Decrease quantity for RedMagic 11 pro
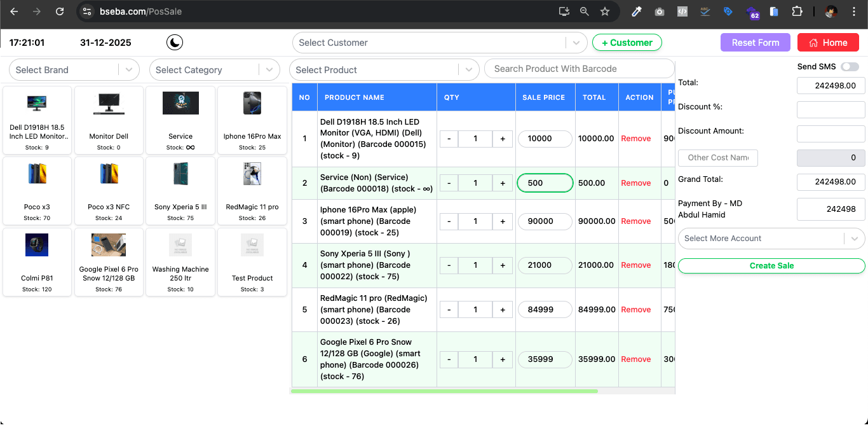The height and width of the screenshot is (444, 868). click(x=449, y=310)
